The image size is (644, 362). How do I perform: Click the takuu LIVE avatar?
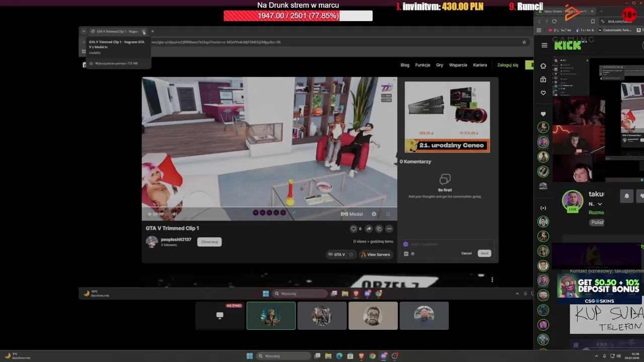pyautogui.click(x=573, y=201)
